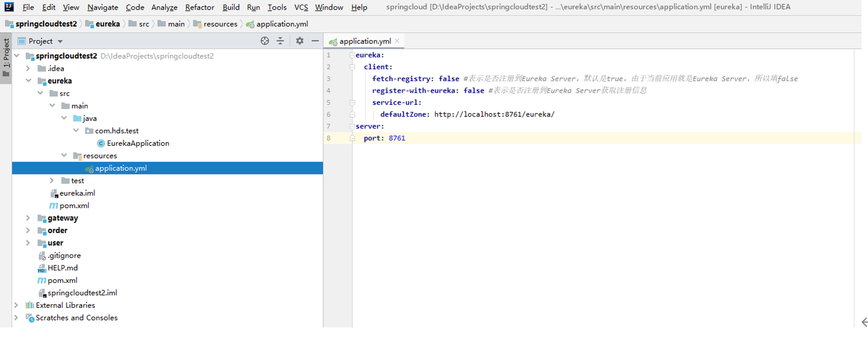Open the VCS menu

(x=301, y=7)
